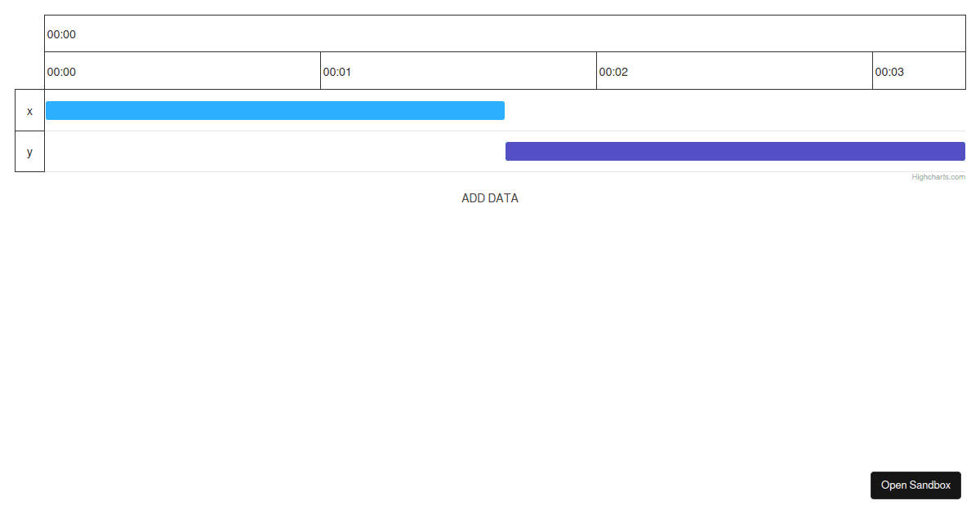Viewport: 980px width, 514px height.
Task: Click the ADD DATA button
Action: coord(490,198)
